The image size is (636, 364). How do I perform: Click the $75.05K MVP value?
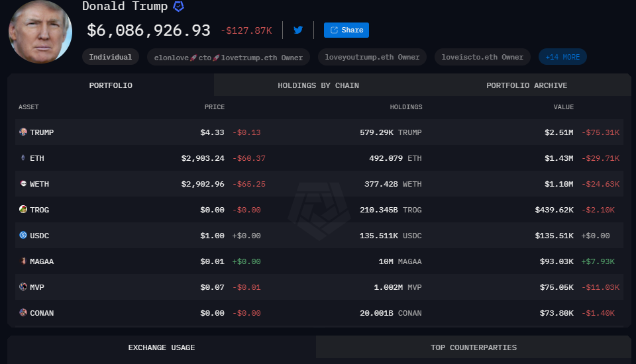click(x=556, y=287)
